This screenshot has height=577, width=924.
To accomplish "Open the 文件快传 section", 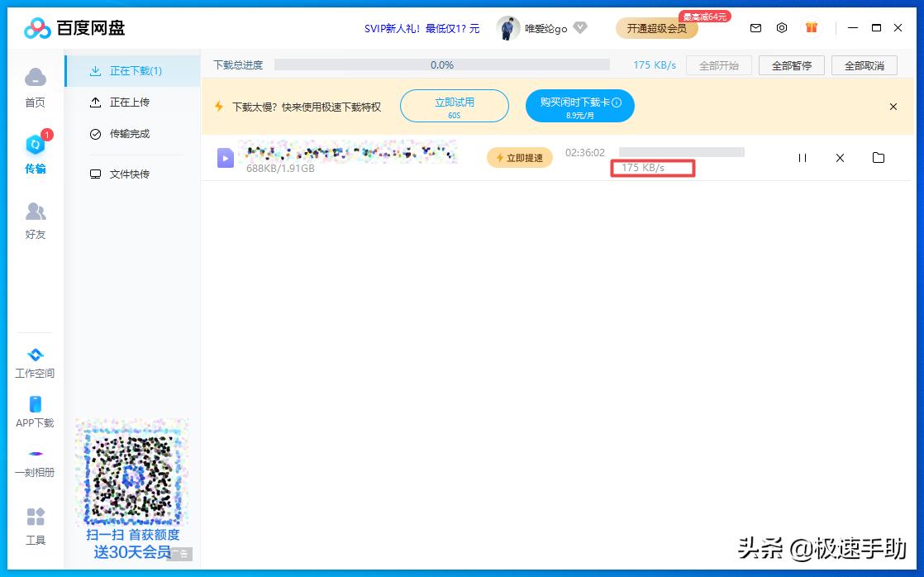I will tap(132, 174).
